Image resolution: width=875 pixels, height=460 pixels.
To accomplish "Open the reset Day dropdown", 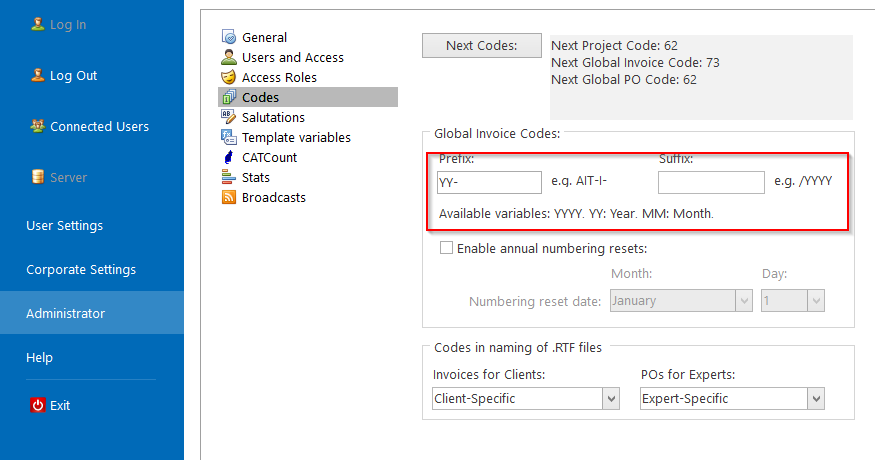I will pyautogui.click(x=792, y=301).
